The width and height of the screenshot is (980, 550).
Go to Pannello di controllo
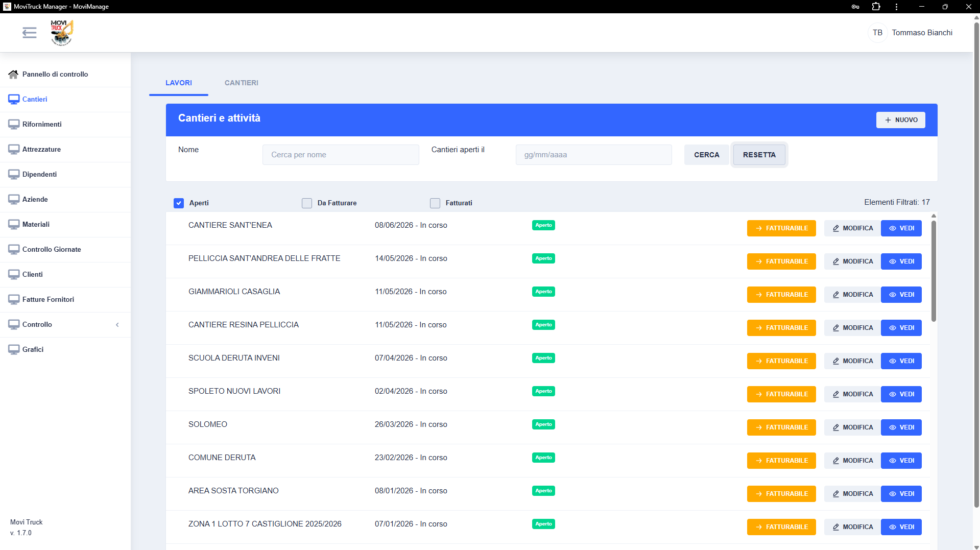click(x=65, y=75)
